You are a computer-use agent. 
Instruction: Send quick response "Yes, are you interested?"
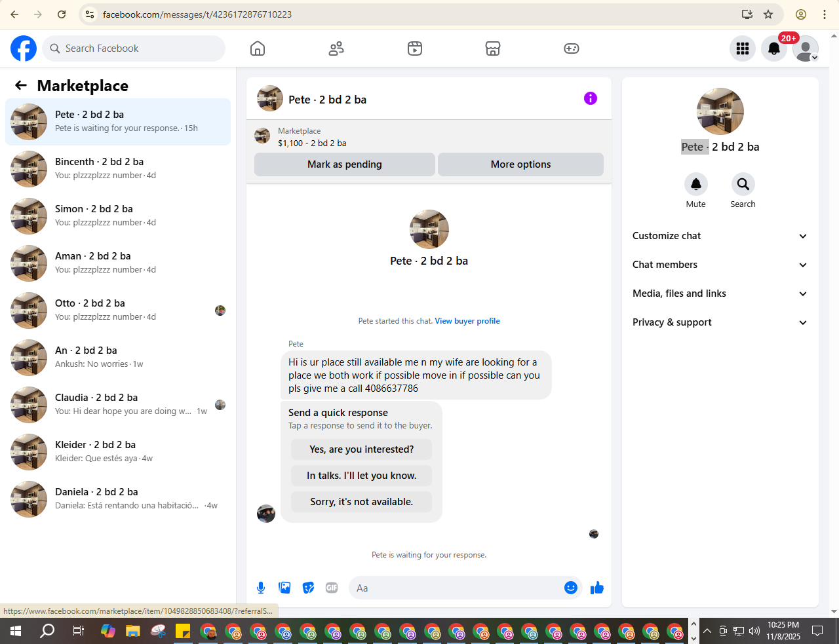[362, 449]
